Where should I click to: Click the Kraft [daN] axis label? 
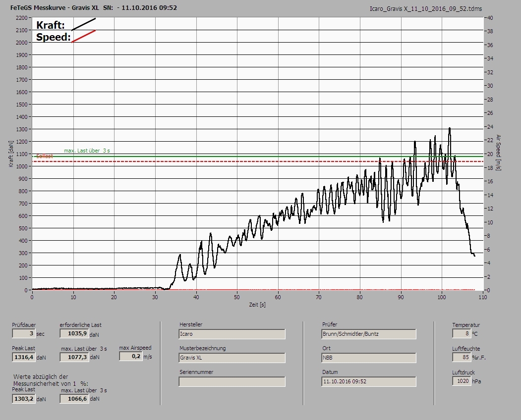point(11,154)
